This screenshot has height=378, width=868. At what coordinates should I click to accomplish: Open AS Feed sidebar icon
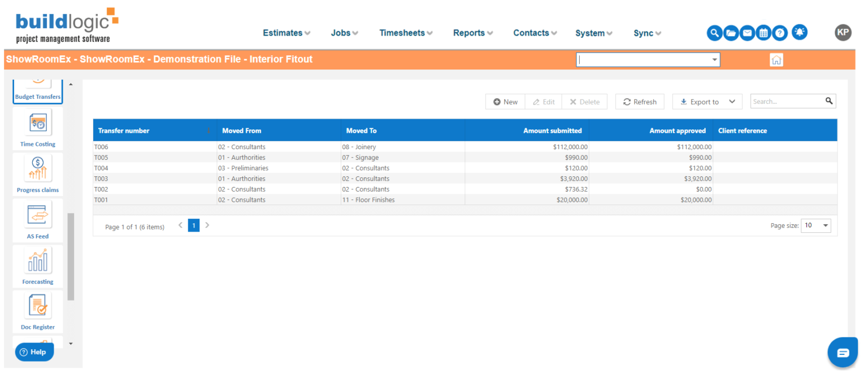pos(38,220)
